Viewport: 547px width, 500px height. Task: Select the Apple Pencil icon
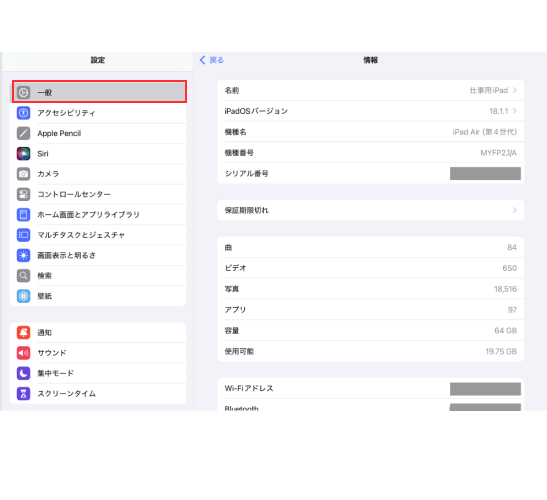23,133
